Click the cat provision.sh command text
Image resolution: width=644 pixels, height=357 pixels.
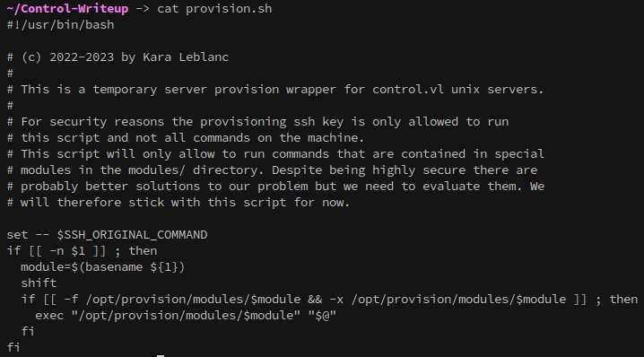214,9
